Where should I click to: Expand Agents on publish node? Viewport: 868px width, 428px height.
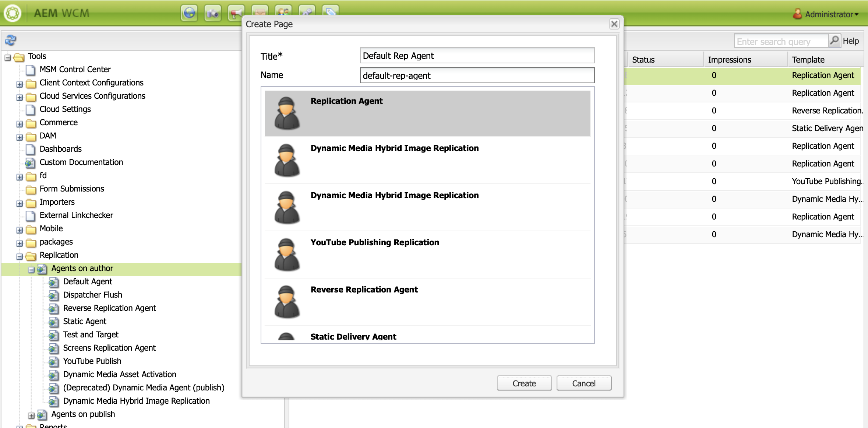point(31,415)
